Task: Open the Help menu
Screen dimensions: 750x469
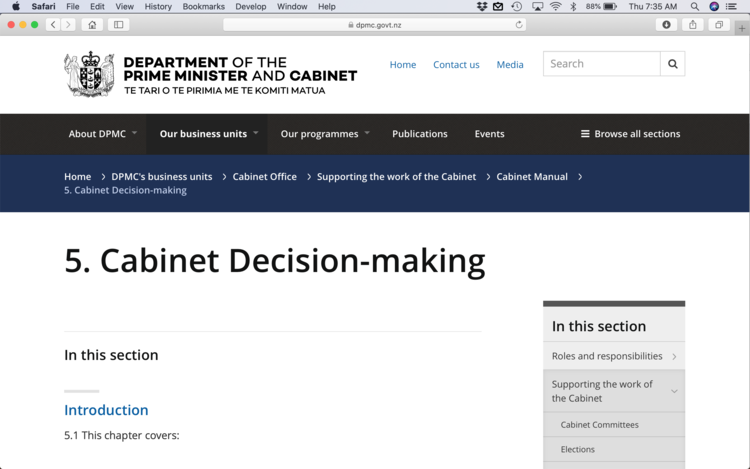Action: click(x=327, y=7)
